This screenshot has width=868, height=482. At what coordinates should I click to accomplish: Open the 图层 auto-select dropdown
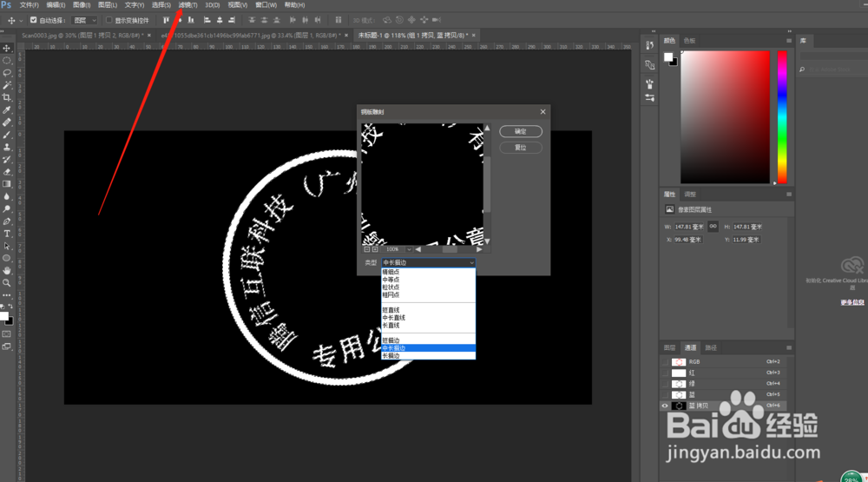[85, 20]
